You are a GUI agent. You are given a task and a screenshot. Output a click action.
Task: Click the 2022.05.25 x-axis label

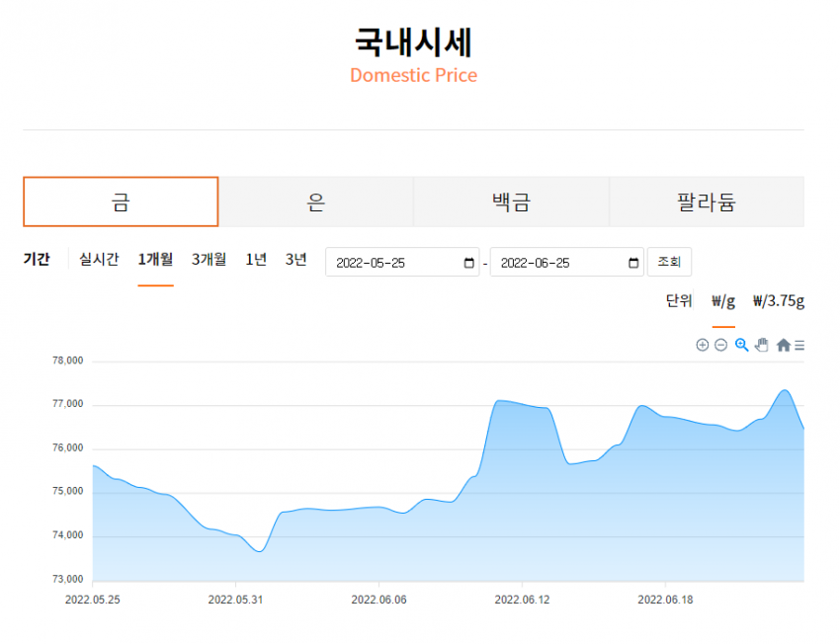click(93, 601)
